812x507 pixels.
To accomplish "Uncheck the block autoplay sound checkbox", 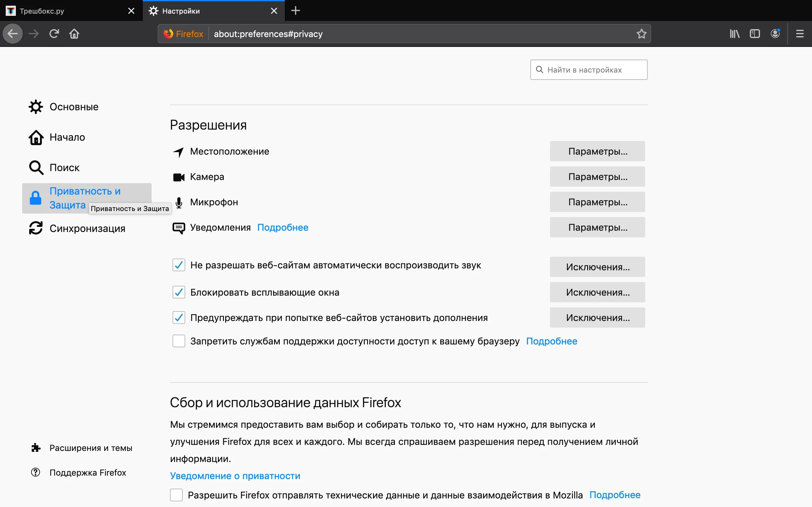I will click(179, 265).
